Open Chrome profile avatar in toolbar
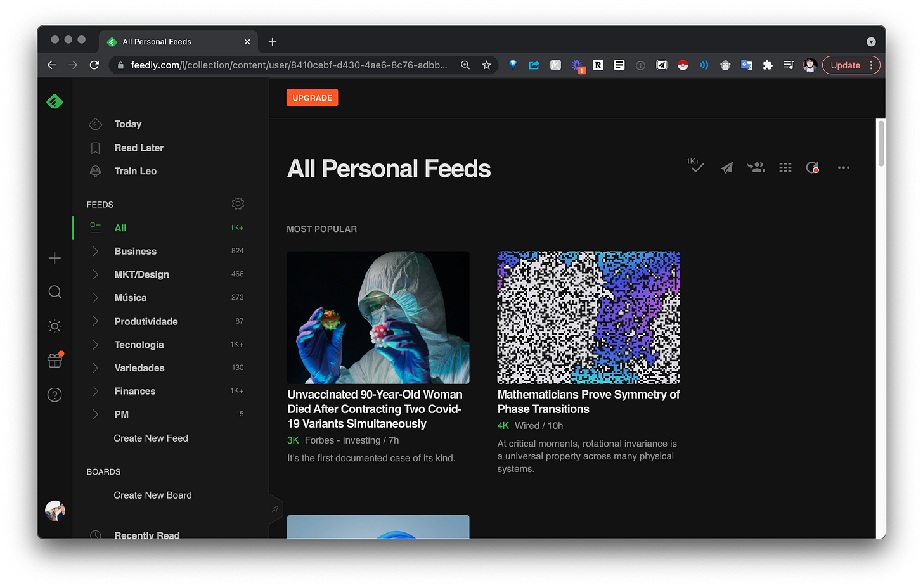The width and height of the screenshot is (923, 588). [810, 65]
